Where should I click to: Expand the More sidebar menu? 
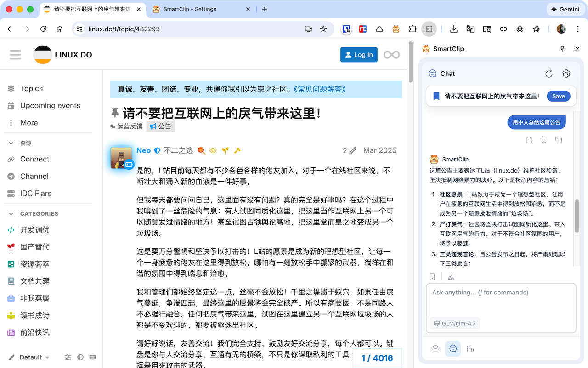[29, 123]
